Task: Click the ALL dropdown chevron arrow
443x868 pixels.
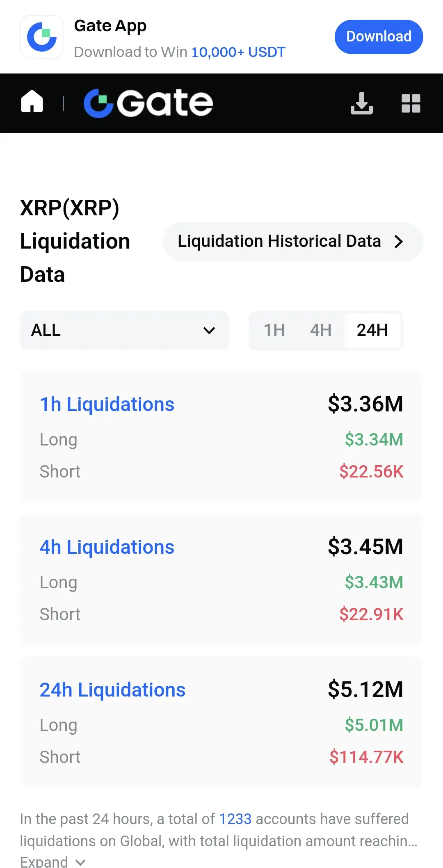Action: [209, 331]
